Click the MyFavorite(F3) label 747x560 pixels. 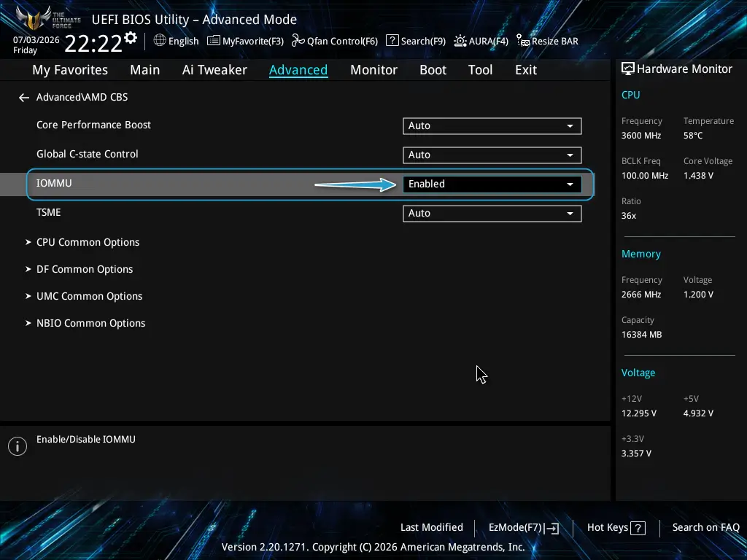(x=253, y=42)
